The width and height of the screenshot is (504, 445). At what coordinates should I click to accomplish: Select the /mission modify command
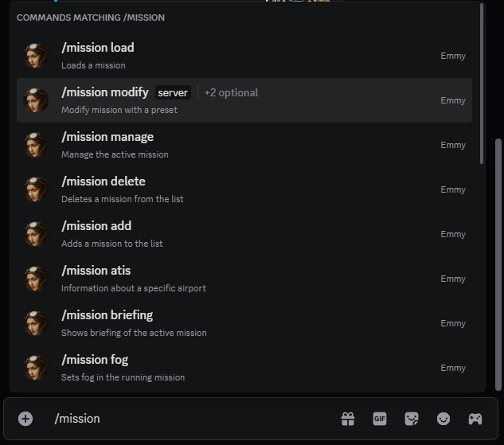tap(105, 92)
